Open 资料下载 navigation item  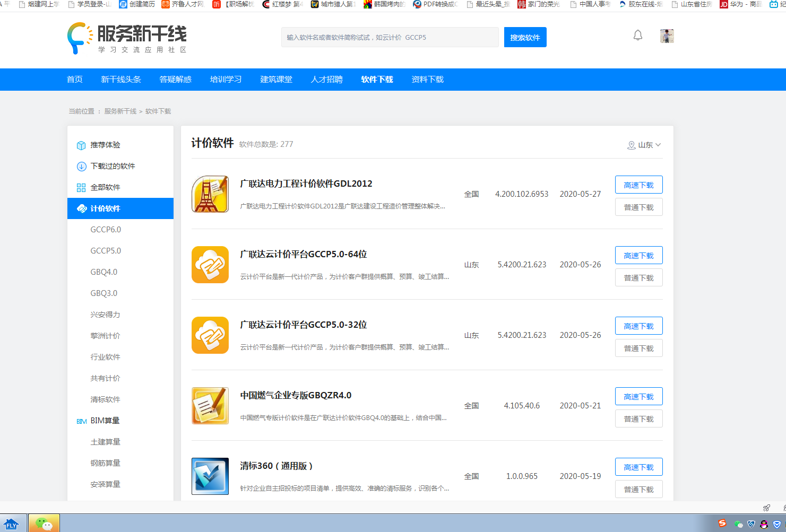(x=428, y=80)
